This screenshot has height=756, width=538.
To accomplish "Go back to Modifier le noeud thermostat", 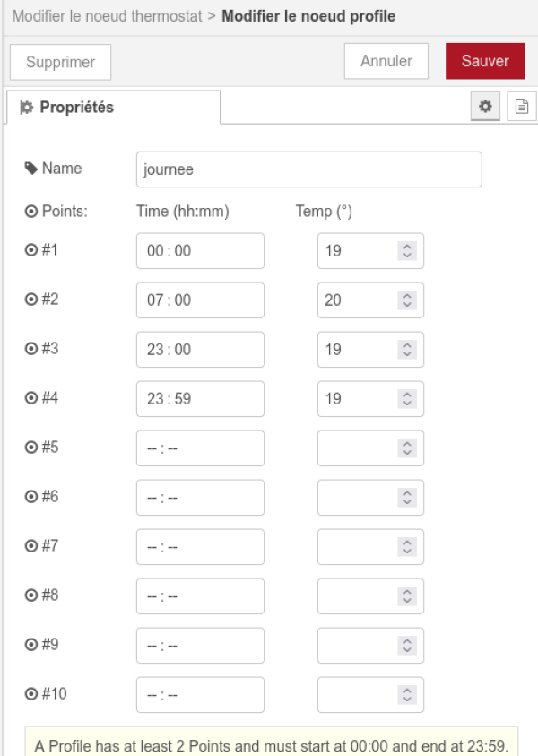I will [108, 16].
